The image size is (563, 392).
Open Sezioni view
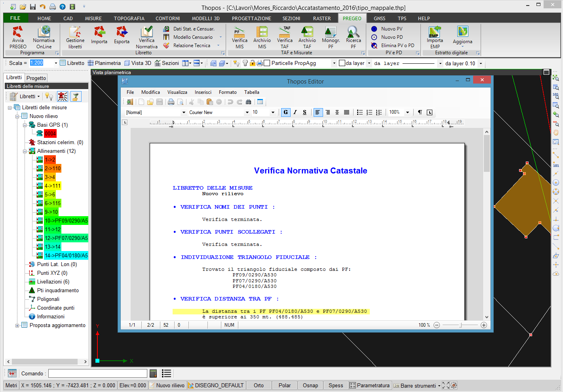pos(167,63)
